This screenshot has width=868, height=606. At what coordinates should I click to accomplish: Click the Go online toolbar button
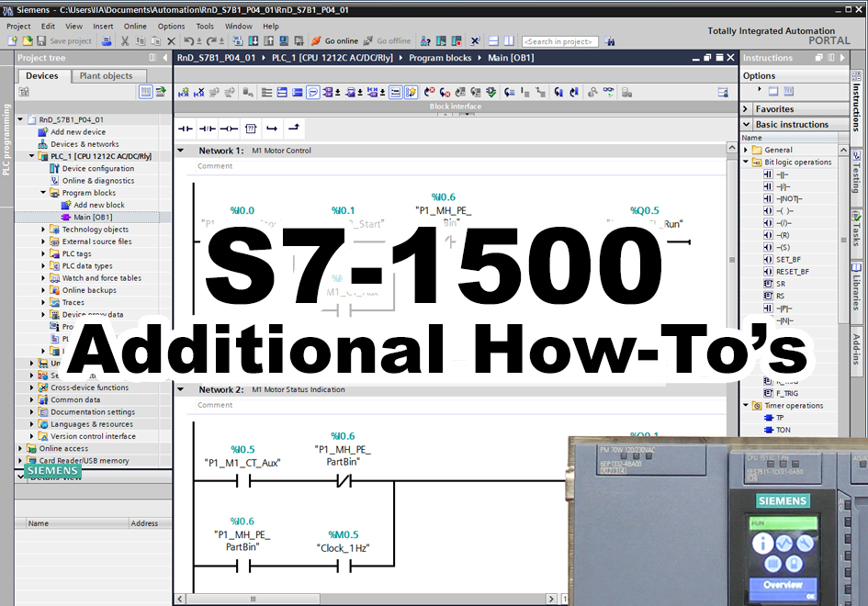tap(334, 41)
